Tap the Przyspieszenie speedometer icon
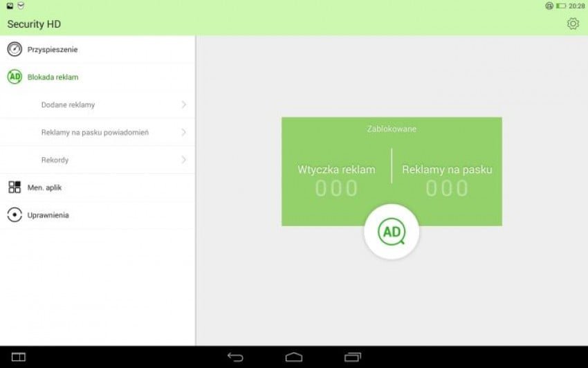The width and height of the screenshot is (588, 368). pyautogui.click(x=15, y=49)
